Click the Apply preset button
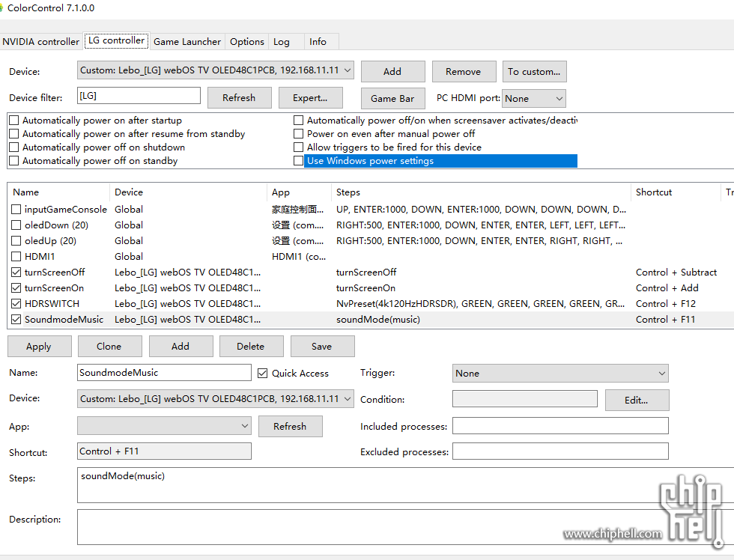 point(39,346)
